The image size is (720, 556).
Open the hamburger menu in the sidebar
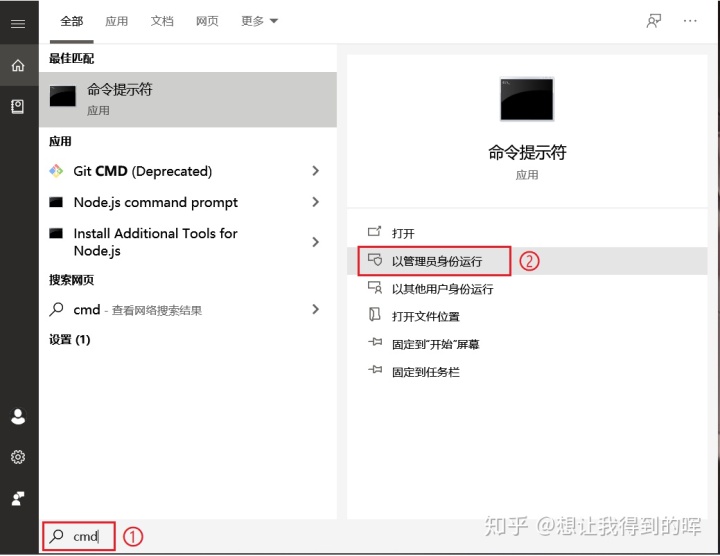[18, 23]
